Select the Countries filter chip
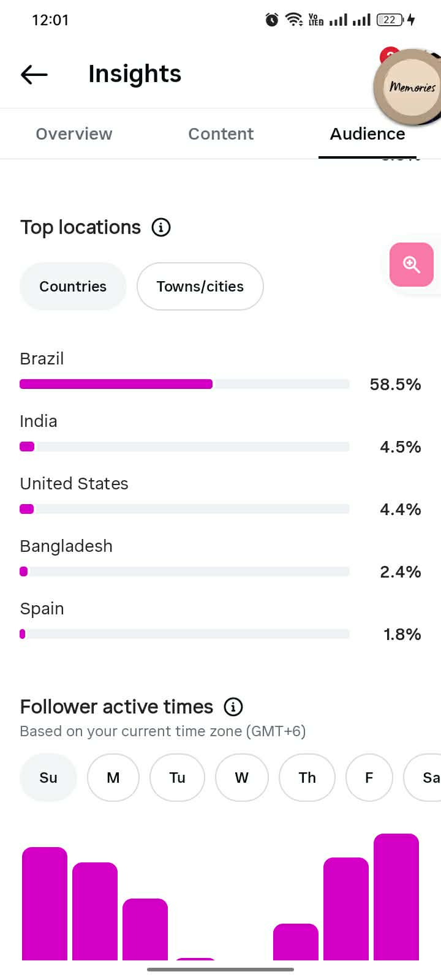This screenshot has width=441, height=980. pyautogui.click(x=73, y=286)
